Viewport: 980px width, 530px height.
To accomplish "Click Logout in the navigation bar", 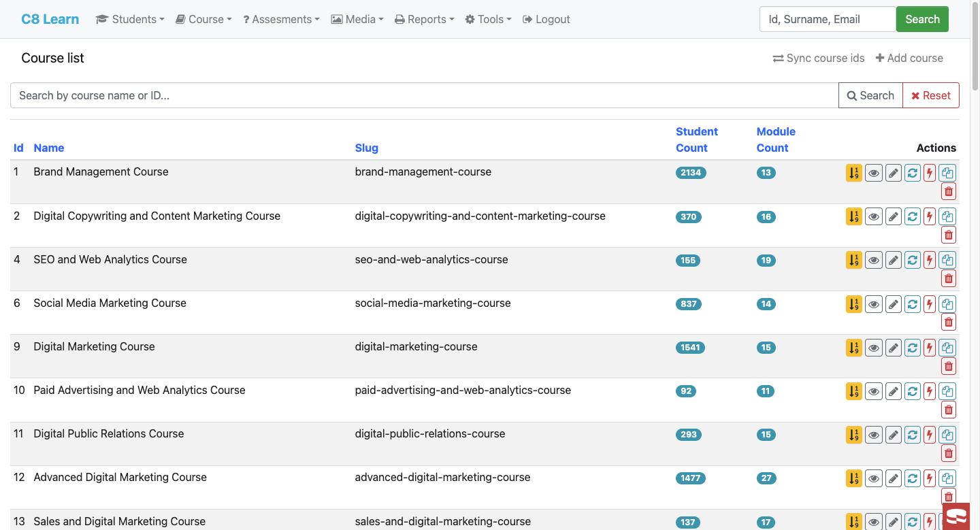I will (546, 19).
